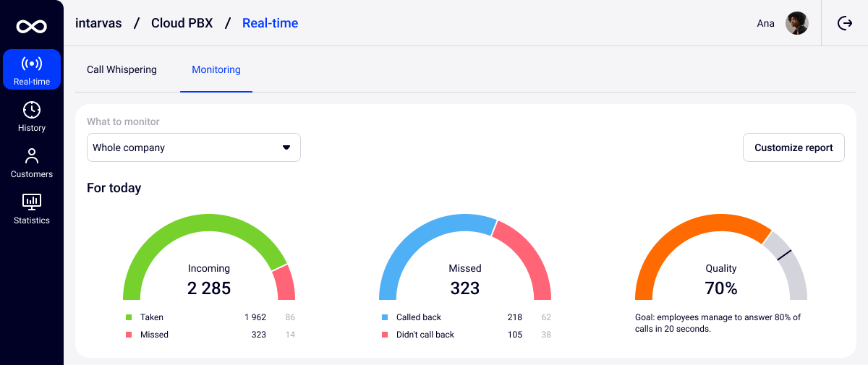868x365 pixels.
Task: Click the dropdown caret arrow
Action: (286, 147)
